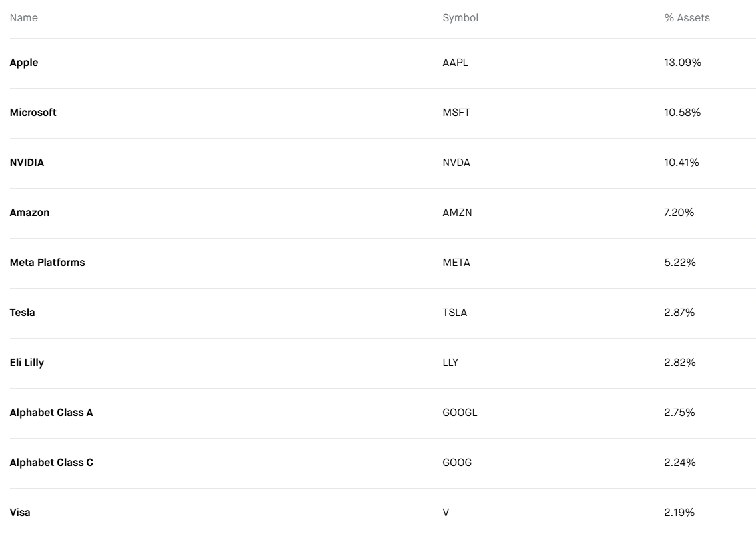Screen dimensions: 756x536
Task: Click the AAPL ticker symbol
Action: (x=455, y=63)
